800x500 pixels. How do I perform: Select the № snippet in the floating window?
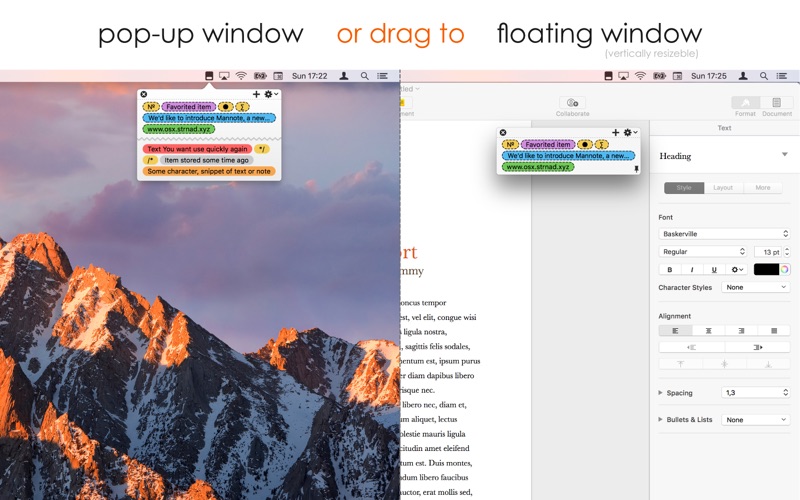(x=510, y=144)
